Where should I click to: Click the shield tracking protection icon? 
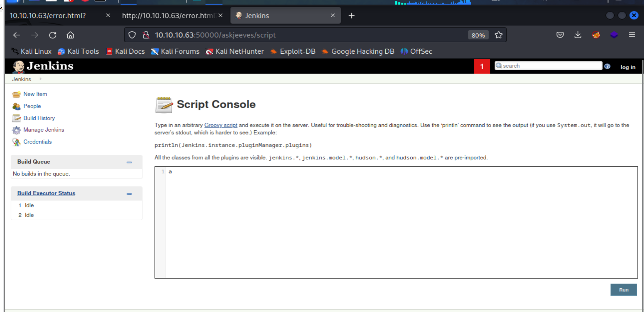pyautogui.click(x=132, y=35)
